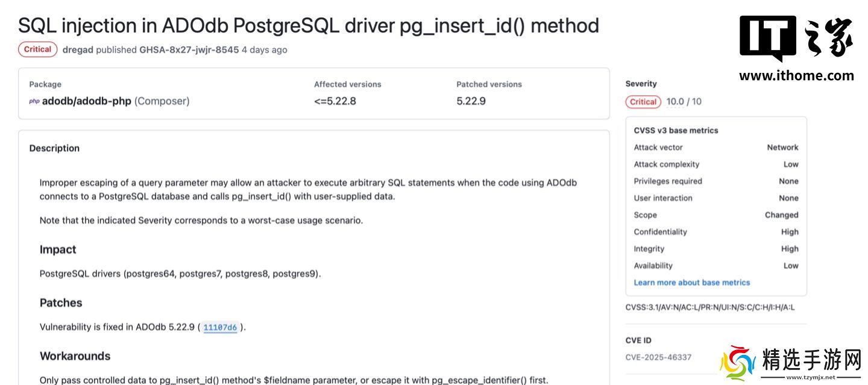
Task: Click the PHP icon beside adodb/adodb-php
Action: click(34, 101)
